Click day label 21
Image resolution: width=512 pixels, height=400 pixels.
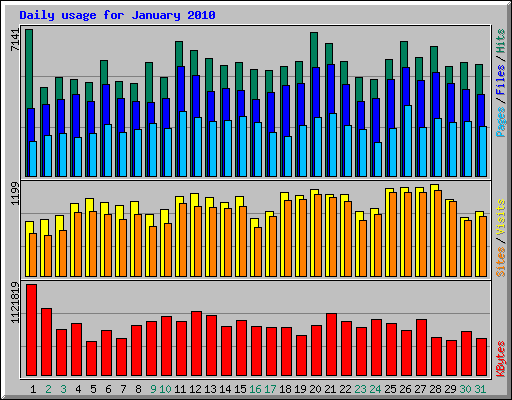point(330,389)
